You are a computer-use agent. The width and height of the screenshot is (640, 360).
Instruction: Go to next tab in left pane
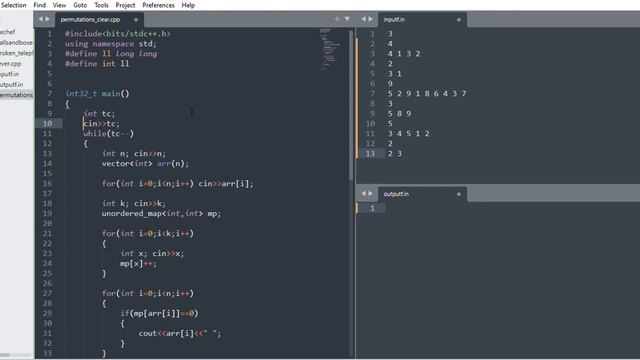pos(47,19)
